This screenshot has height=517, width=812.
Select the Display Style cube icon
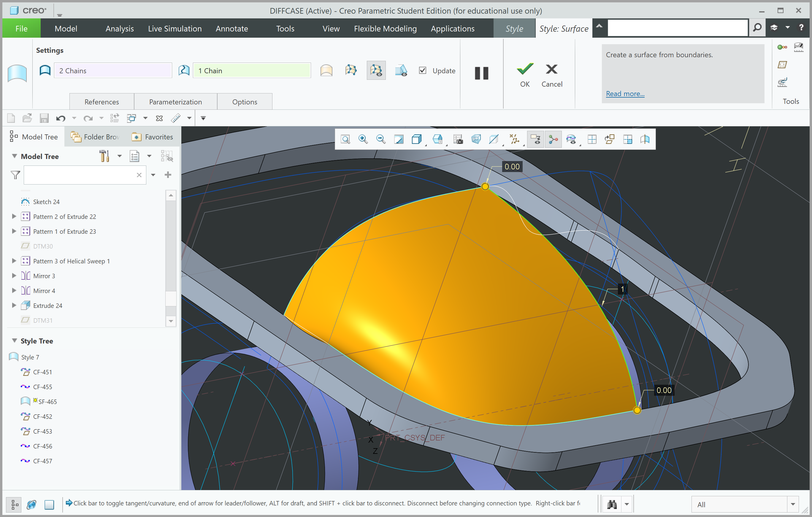click(417, 139)
